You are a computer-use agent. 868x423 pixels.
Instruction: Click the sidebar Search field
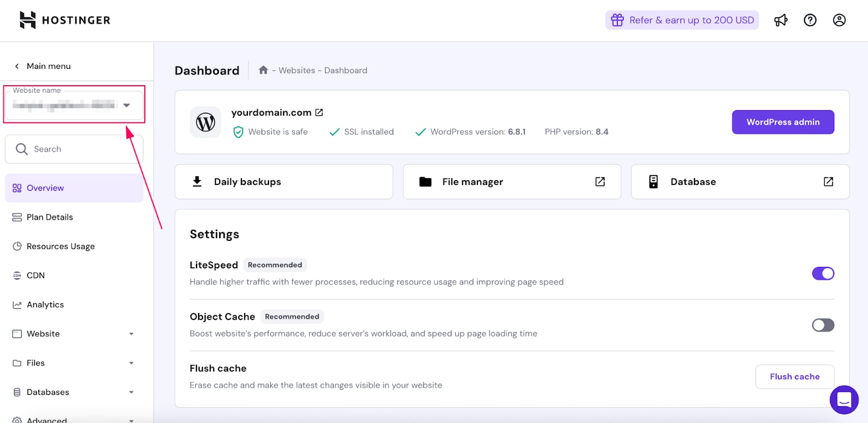click(74, 149)
